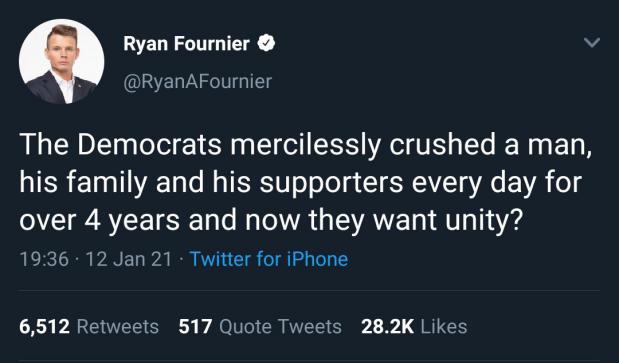Click the word family in the tweet
Image resolution: width=619 pixels, height=363 pixels.
[107, 183]
